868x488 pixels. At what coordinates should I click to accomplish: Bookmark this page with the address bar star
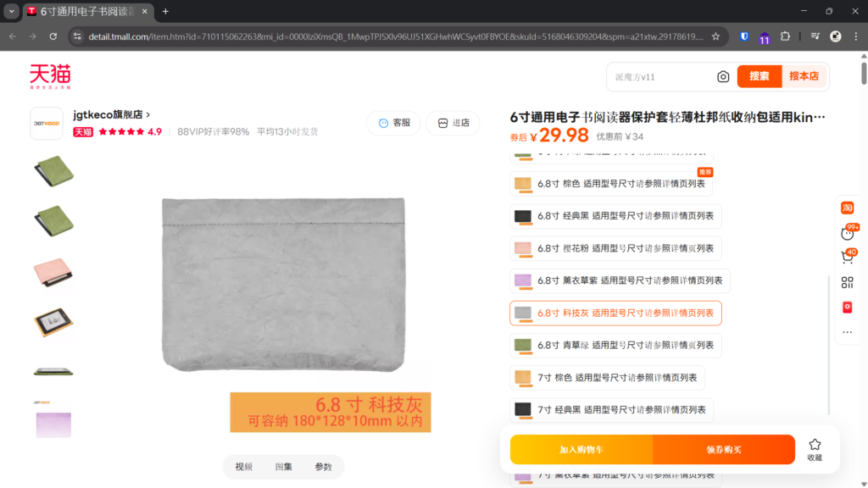(x=715, y=36)
